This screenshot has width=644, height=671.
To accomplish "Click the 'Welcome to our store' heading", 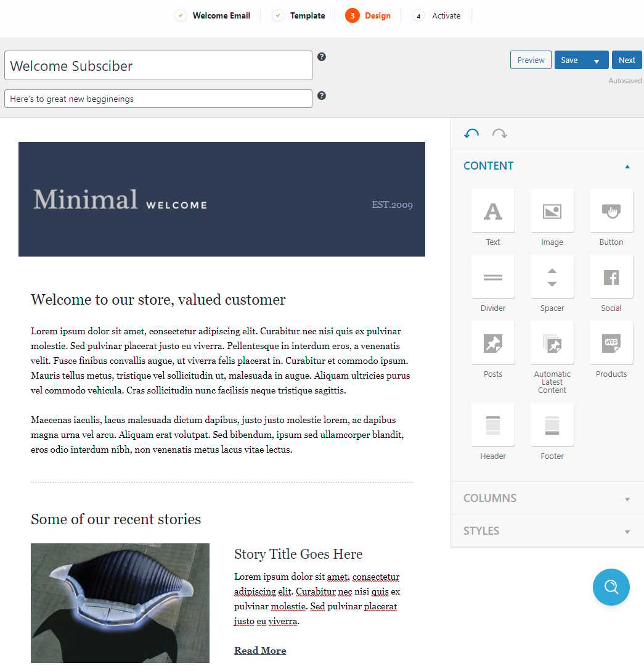I will [158, 300].
